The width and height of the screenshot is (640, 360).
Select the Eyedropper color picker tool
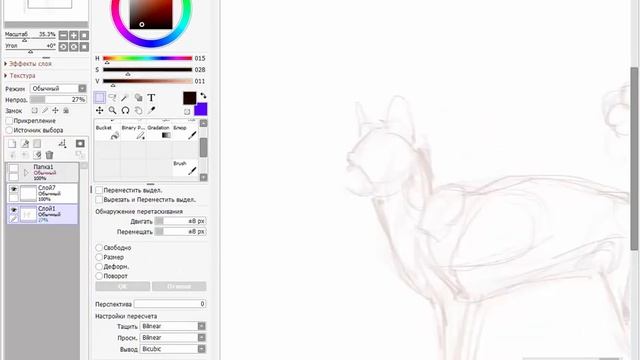pos(151,110)
